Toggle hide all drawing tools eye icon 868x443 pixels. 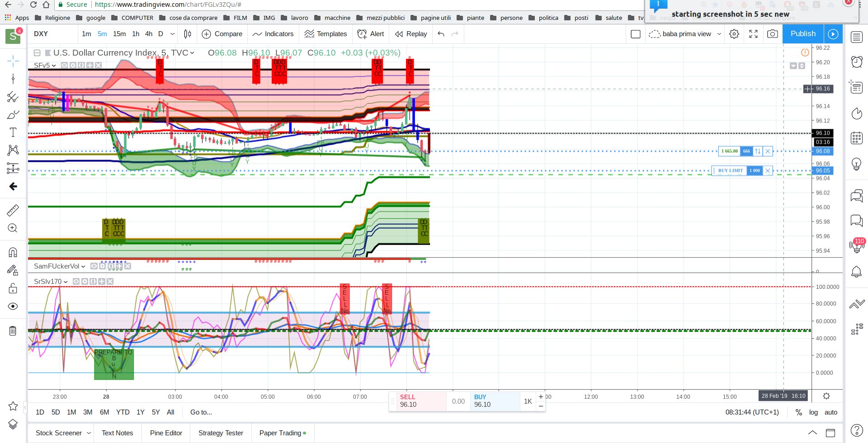click(x=13, y=306)
